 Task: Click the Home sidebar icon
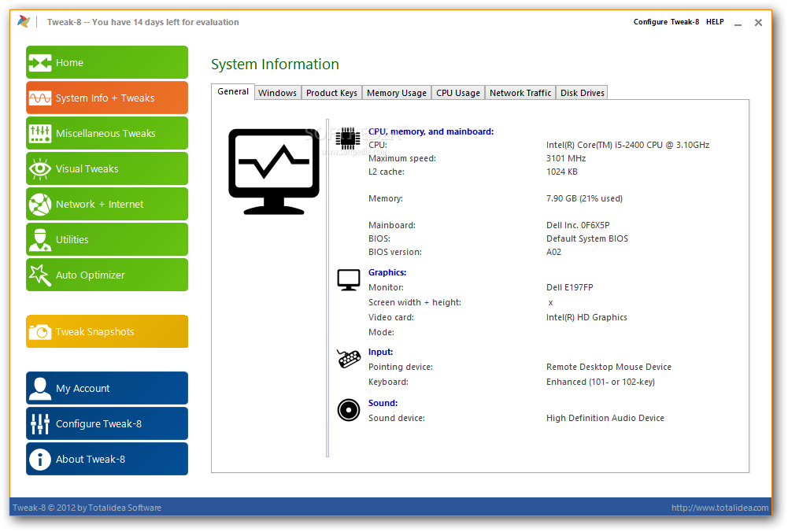[39, 63]
